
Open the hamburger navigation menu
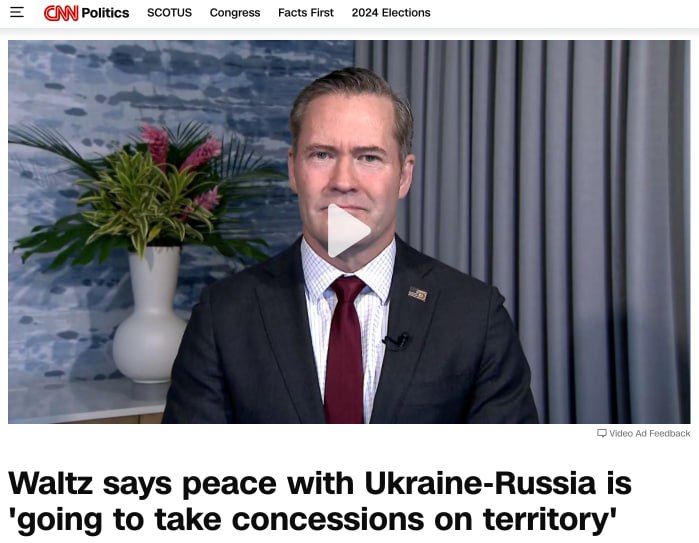[x=17, y=12]
